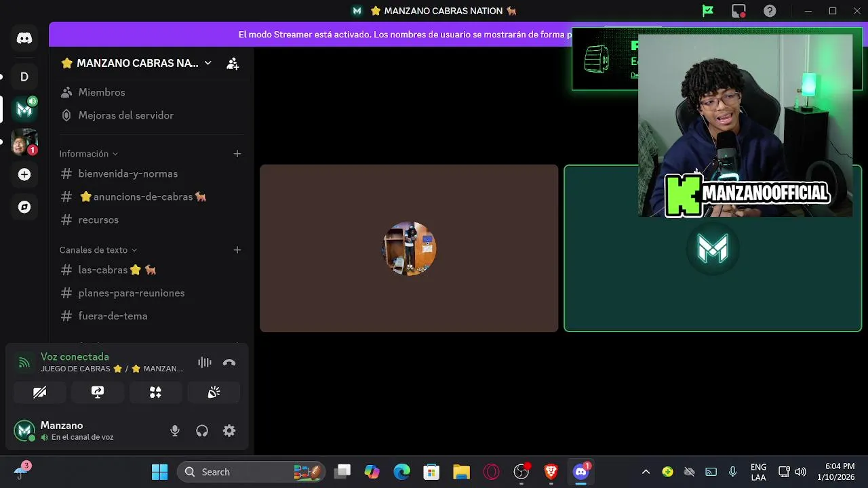Open Opera browser from taskbar
This screenshot has width=868, height=488.
(491, 472)
